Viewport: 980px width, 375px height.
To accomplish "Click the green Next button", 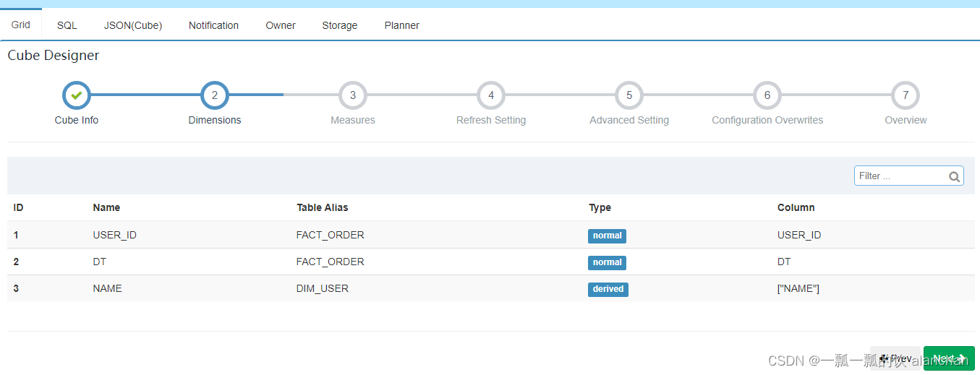I will pos(949,358).
